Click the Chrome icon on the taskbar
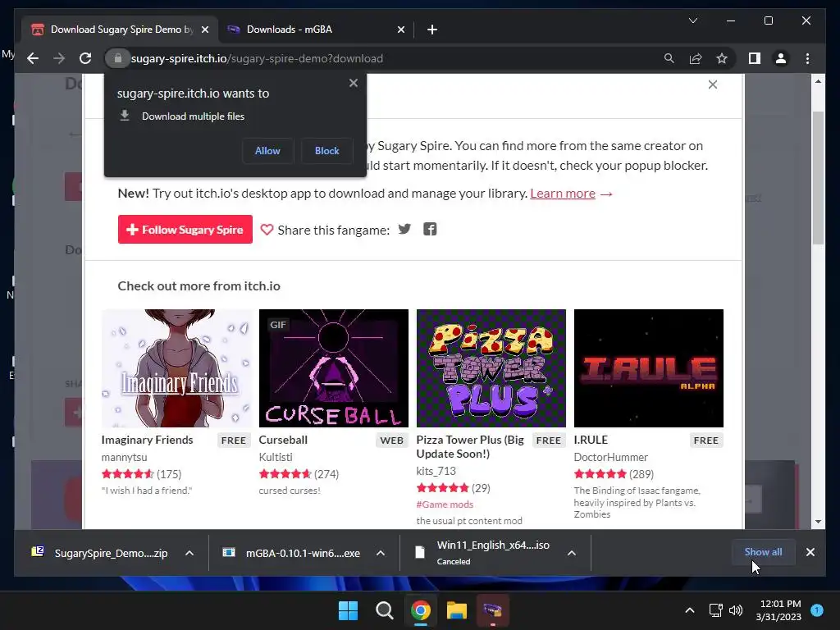 click(x=421, y=610)
